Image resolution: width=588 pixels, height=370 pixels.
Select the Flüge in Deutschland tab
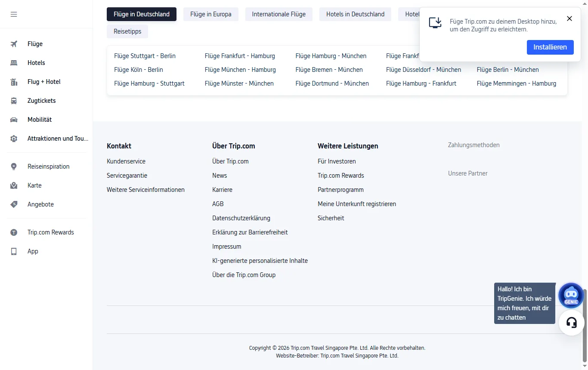[x=142, y=14]
